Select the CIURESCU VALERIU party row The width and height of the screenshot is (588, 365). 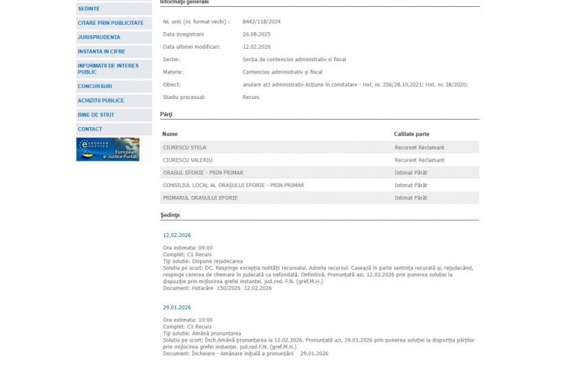[188, 160]
